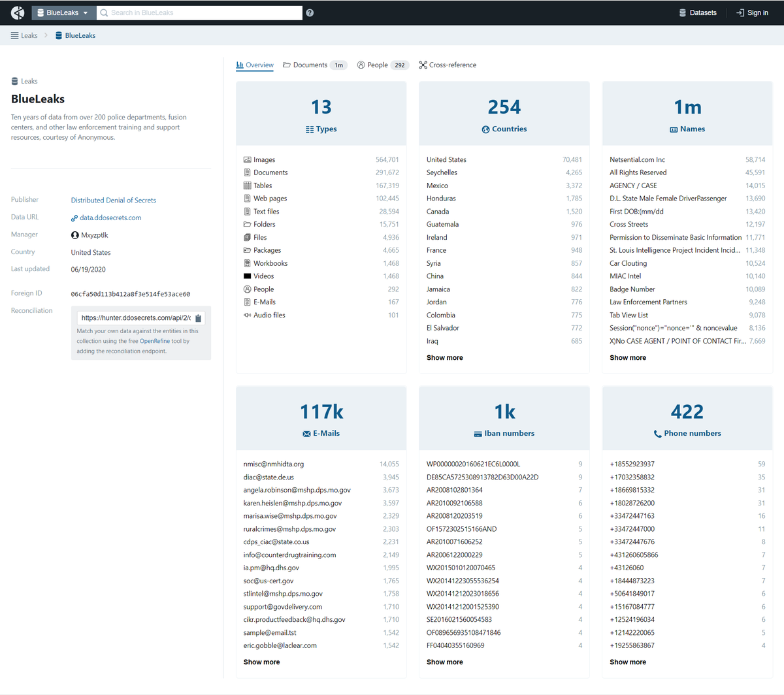Click the Phone numbers card header
Screen dimensions: 784x695
[x=687, y=418]
